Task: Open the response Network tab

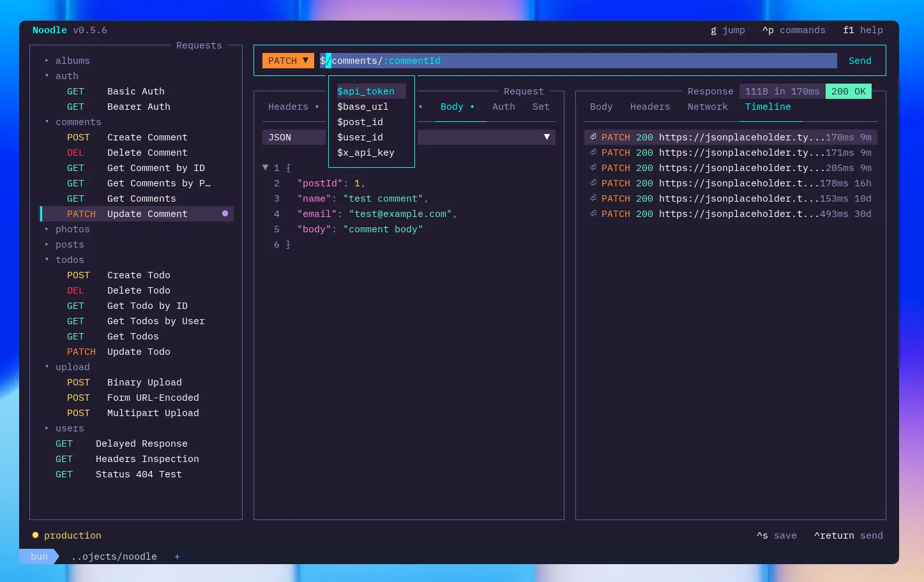Action: pos(708,107)
